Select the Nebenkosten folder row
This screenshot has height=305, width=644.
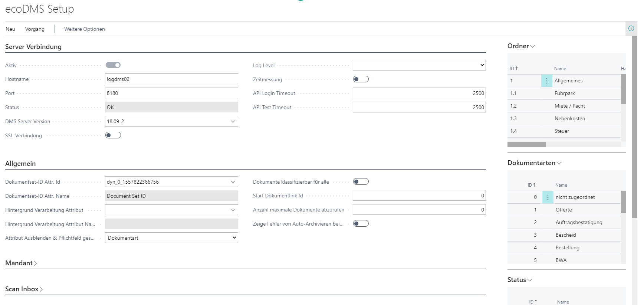[x=564, y=118]
